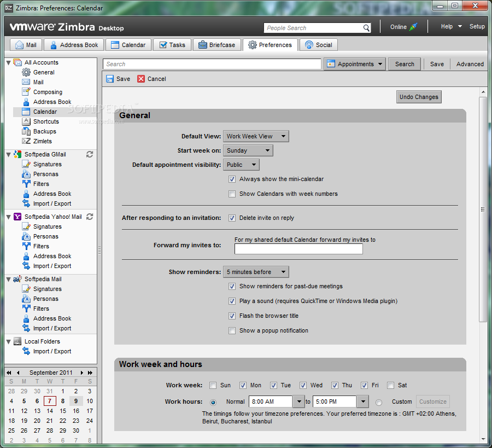Open the 5:00 PM end time dropdown arrow

(x=363, y=402)
